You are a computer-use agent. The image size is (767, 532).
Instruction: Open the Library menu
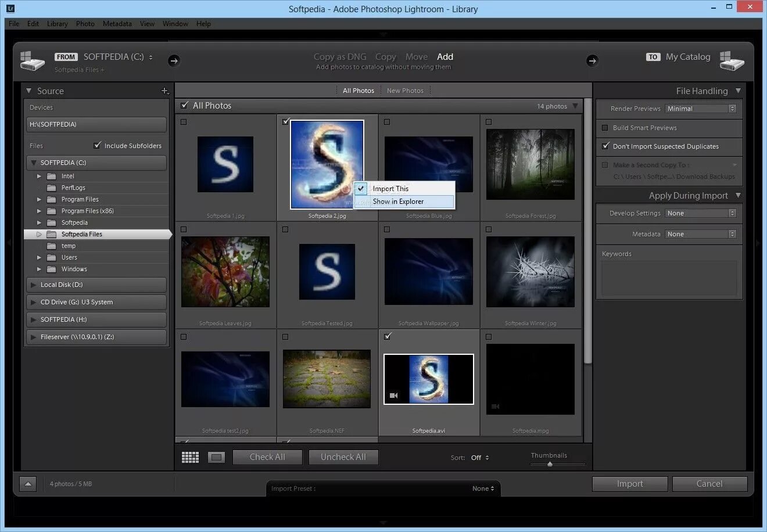tap(58, 24)
